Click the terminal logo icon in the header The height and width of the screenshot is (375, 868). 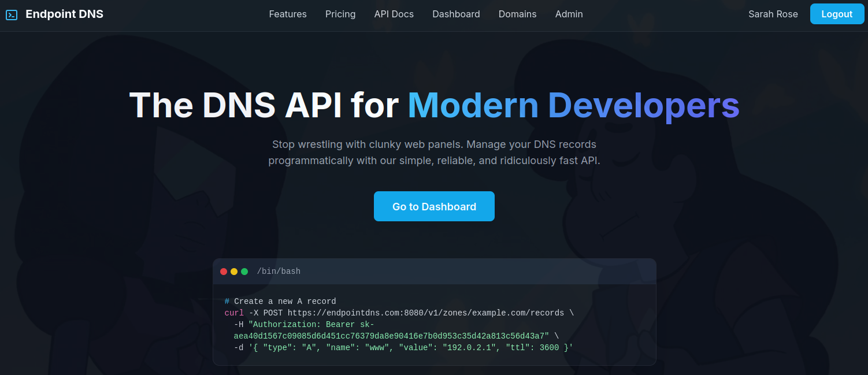[x=12, y=14]
